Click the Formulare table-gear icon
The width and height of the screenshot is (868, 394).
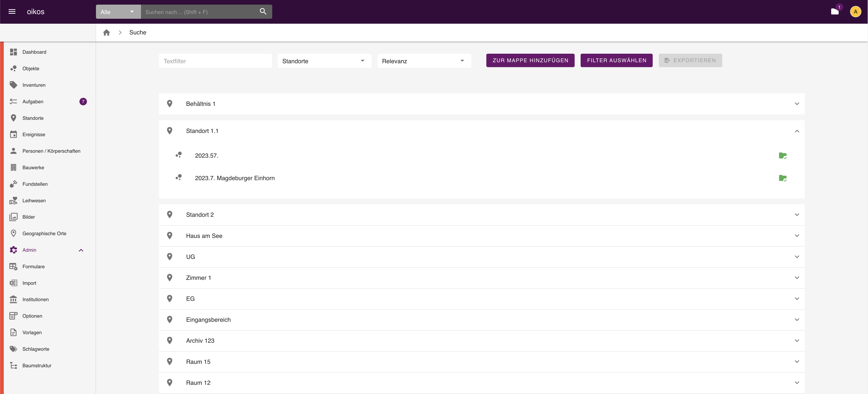[x=13, y=266]
